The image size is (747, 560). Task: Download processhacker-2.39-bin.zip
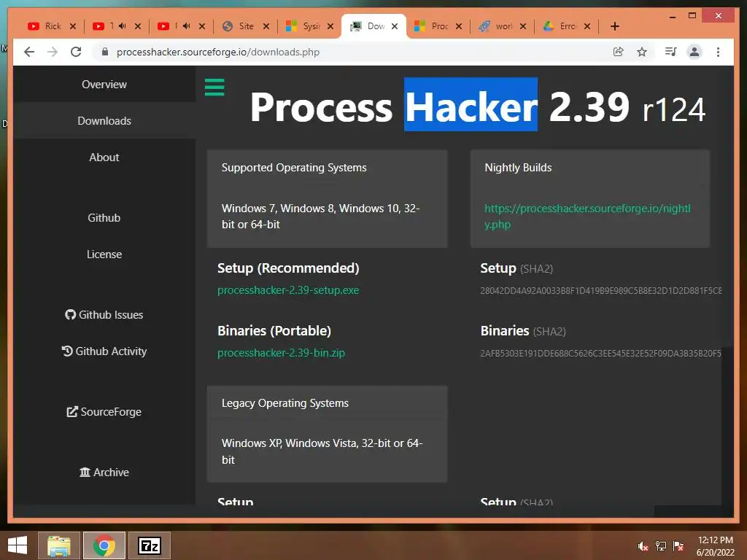(x=281, y=353)
